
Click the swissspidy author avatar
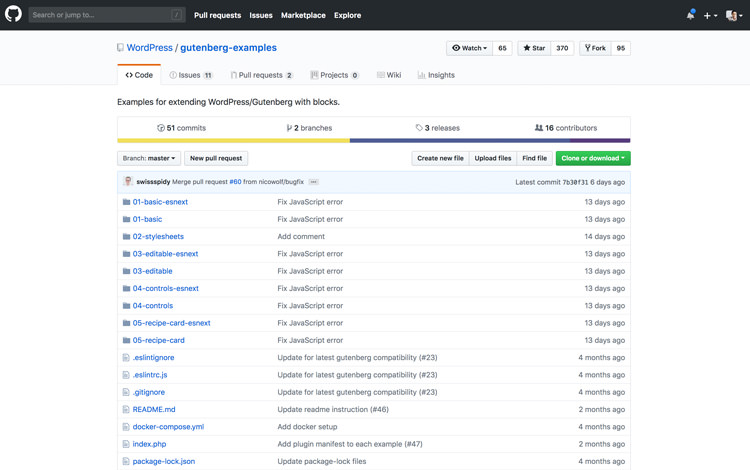coord(127,182)
